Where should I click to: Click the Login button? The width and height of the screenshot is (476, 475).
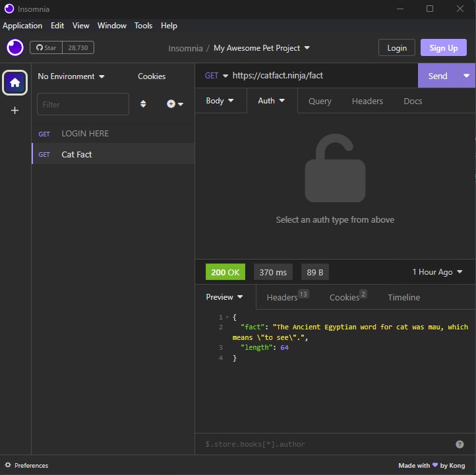396,47
